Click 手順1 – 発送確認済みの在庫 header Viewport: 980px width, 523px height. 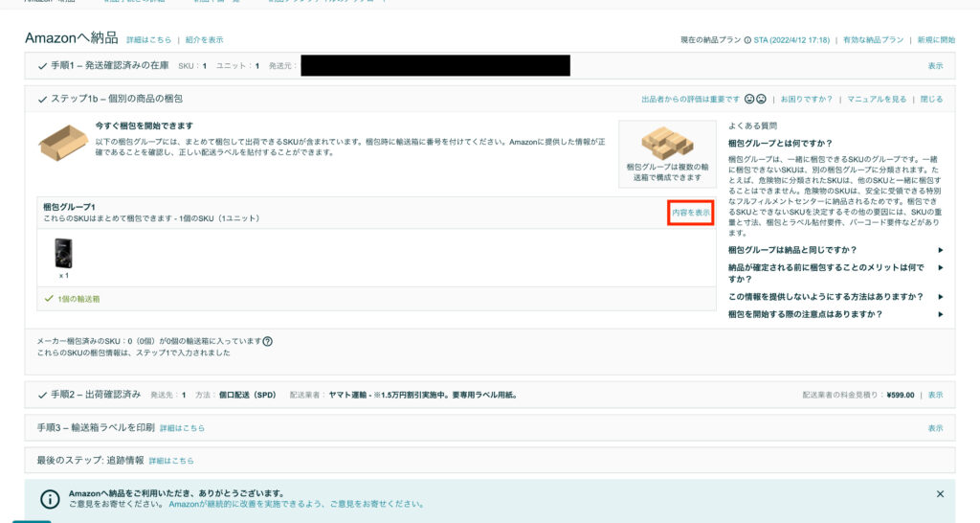109,65
